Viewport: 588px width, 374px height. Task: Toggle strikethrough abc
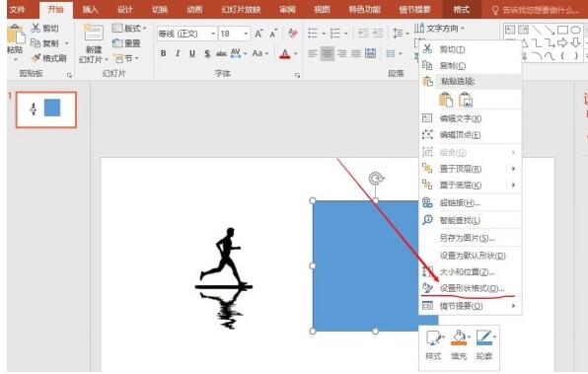coord(221,53)
